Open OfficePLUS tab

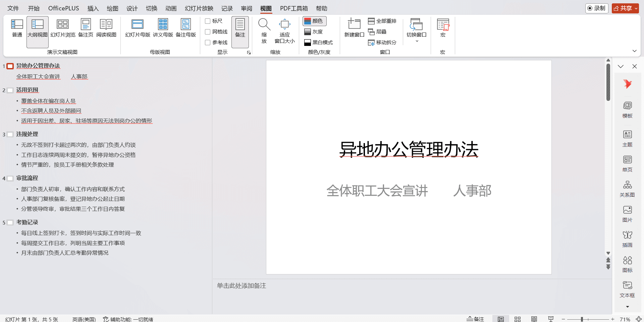[64, 8]
